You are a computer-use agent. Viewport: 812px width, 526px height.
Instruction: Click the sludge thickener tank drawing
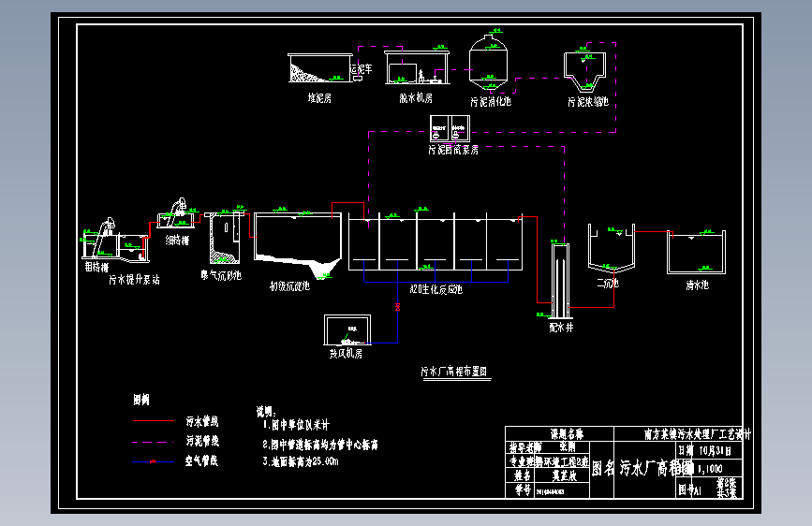pos(585,71)
